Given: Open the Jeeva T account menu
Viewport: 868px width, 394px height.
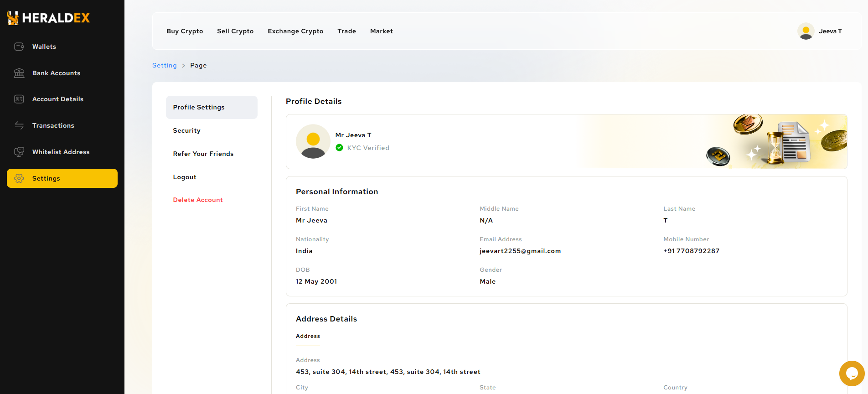Looking at the screenshot, I should click(x=830, y=31).
